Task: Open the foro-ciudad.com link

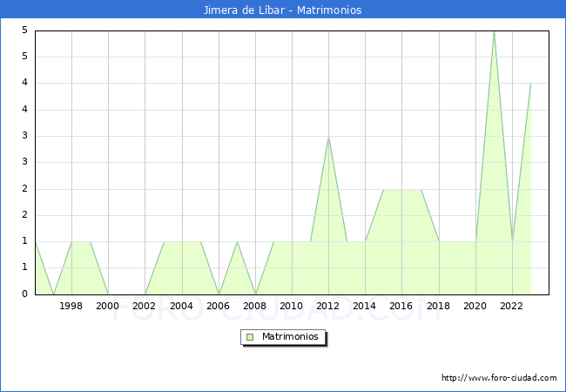Action: click(499, 378)
